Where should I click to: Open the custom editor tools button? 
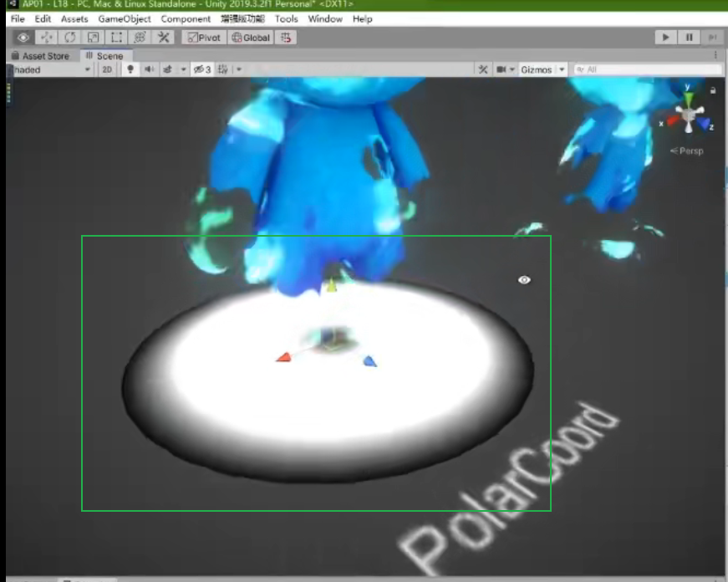(x=164, y=38)
